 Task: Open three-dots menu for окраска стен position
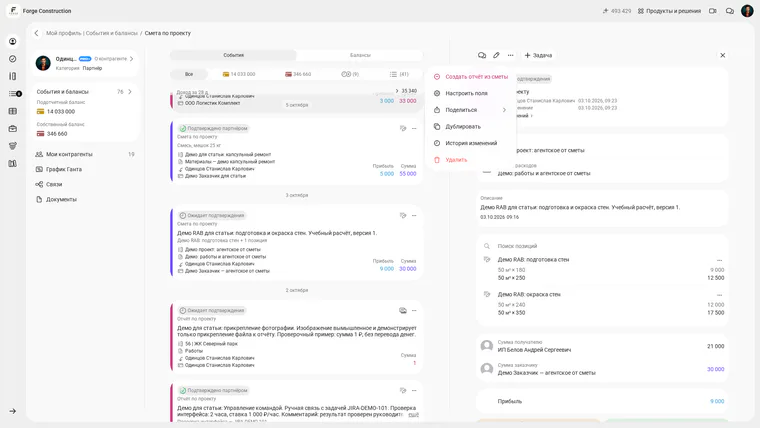[x=719, y=295]
